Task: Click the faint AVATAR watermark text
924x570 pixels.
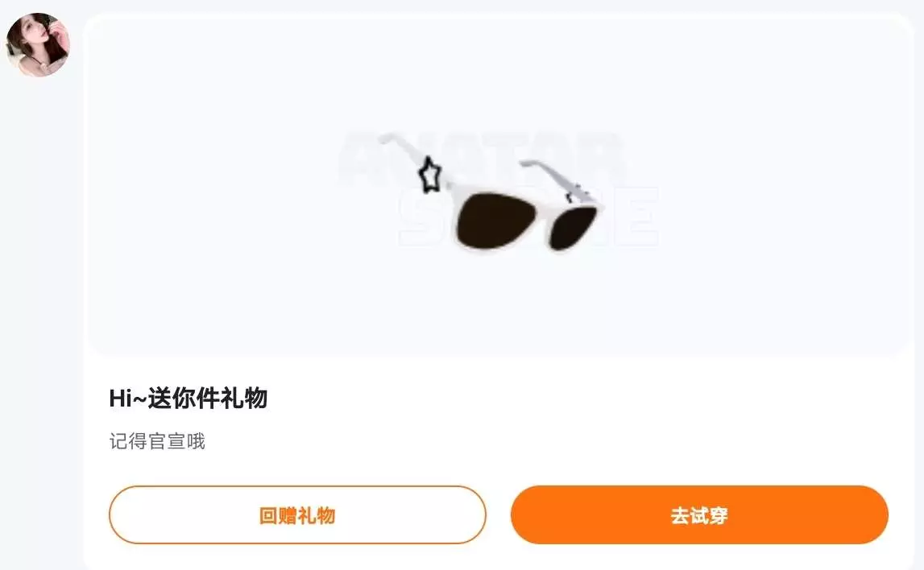Action: (482, 158)
